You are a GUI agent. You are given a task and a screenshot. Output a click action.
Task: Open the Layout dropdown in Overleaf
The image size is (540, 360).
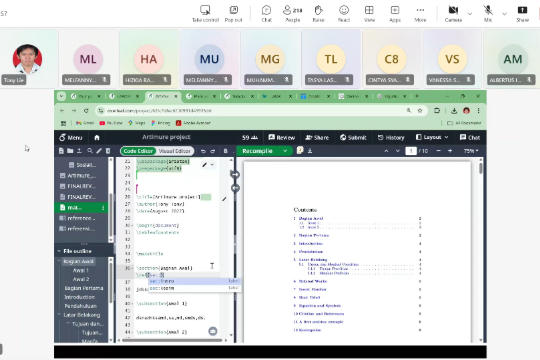point(432,137)
